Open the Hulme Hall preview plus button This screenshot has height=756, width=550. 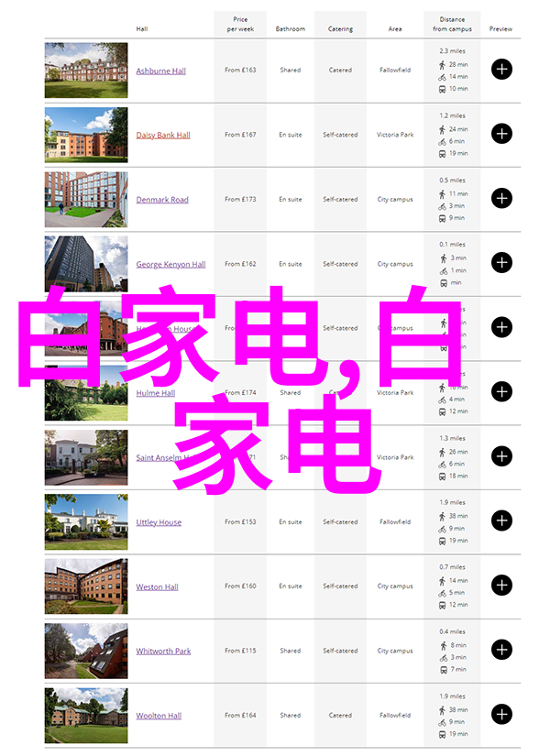click(501, 392)
